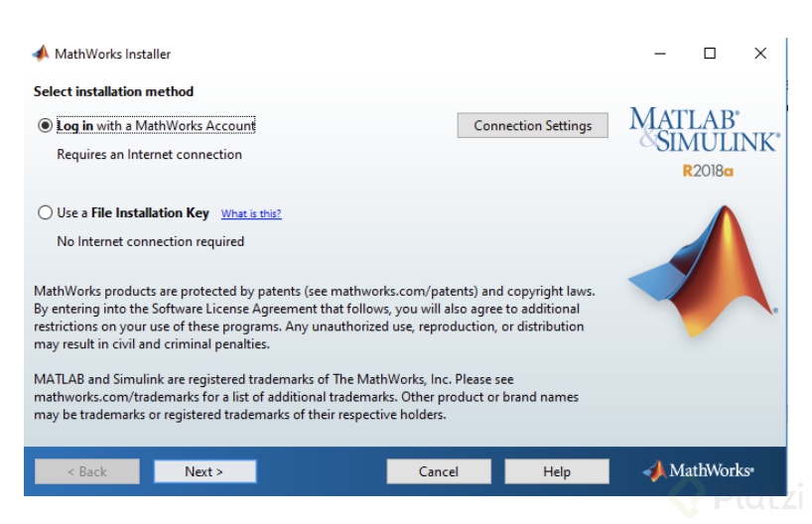Viewport: 812px width, 524px height.
Task: Minimize the installer window
Action: [x=660, y=54]
